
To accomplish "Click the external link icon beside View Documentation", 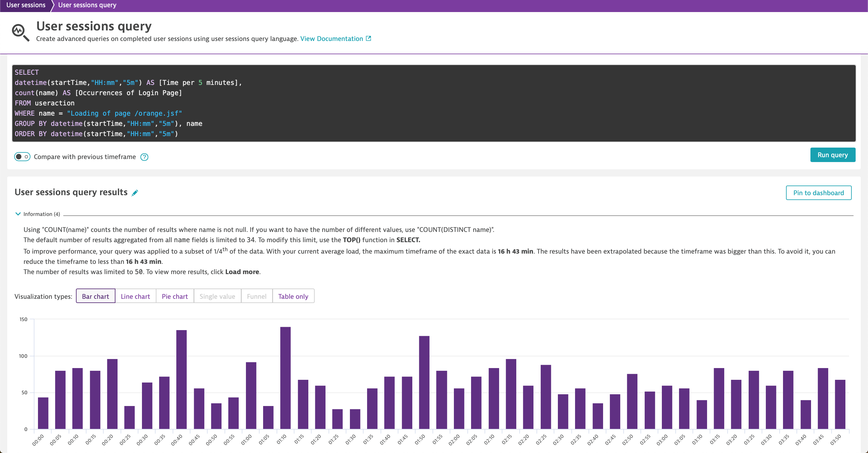I will point(368,38).
